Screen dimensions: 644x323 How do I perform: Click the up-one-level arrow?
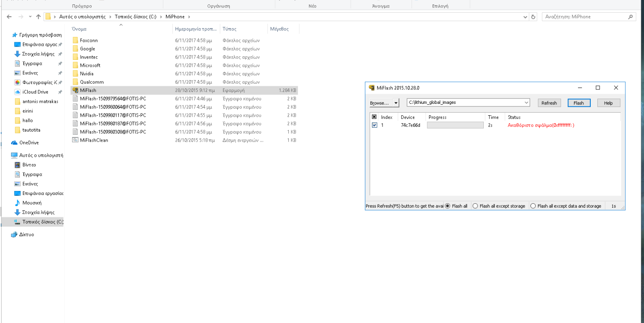click(38, 17)
